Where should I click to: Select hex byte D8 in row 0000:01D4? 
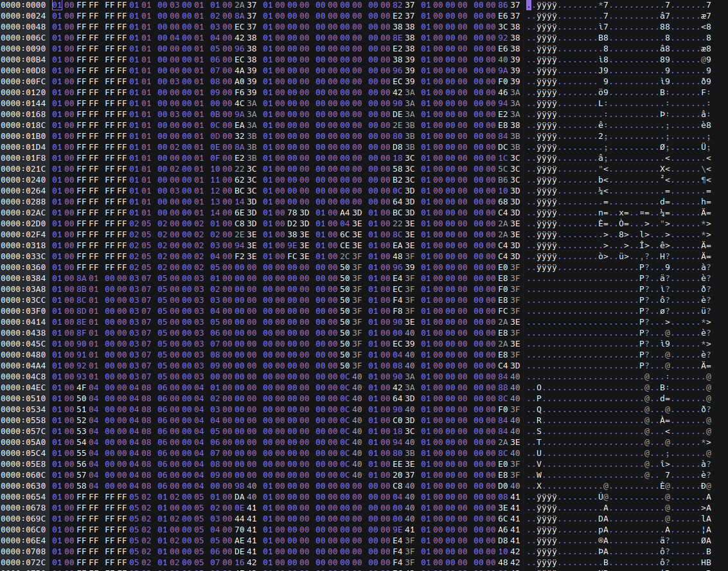click(x=398, y=147)
